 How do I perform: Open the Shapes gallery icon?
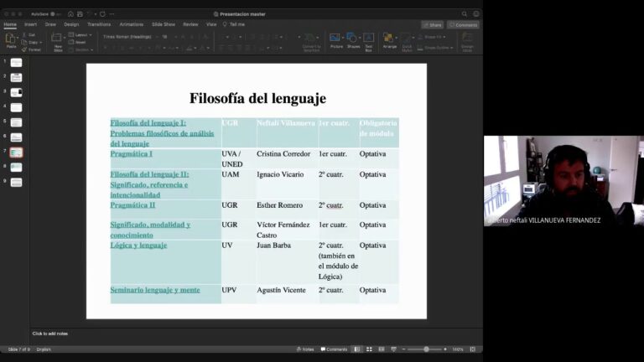point(353,40)
